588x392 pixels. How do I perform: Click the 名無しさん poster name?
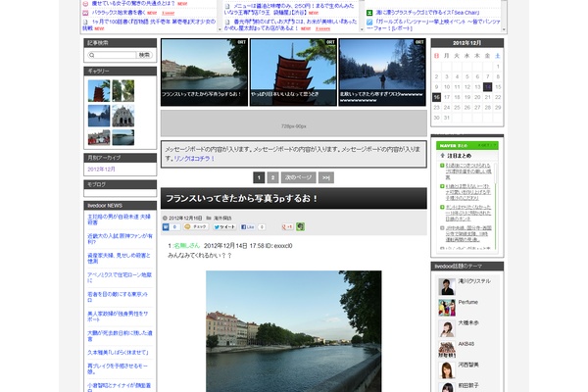pyautogui.click(x=187, y=246)
